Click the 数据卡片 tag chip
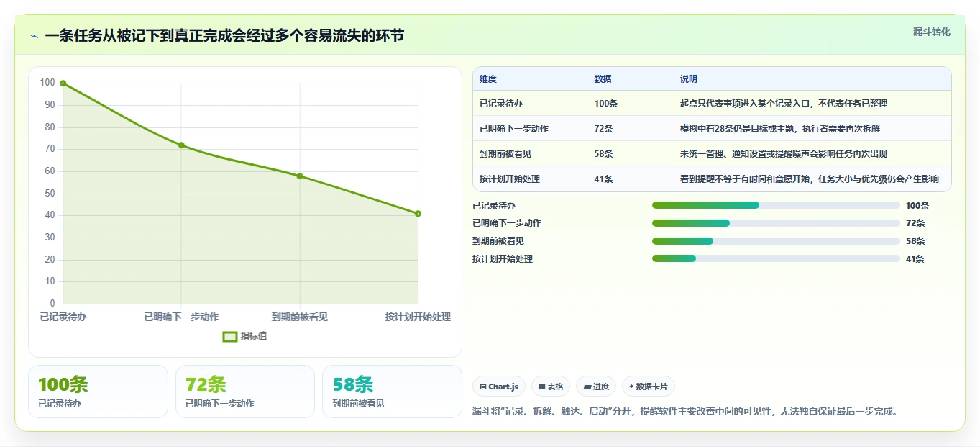This screenshot has width=980, height=447. 649,387
